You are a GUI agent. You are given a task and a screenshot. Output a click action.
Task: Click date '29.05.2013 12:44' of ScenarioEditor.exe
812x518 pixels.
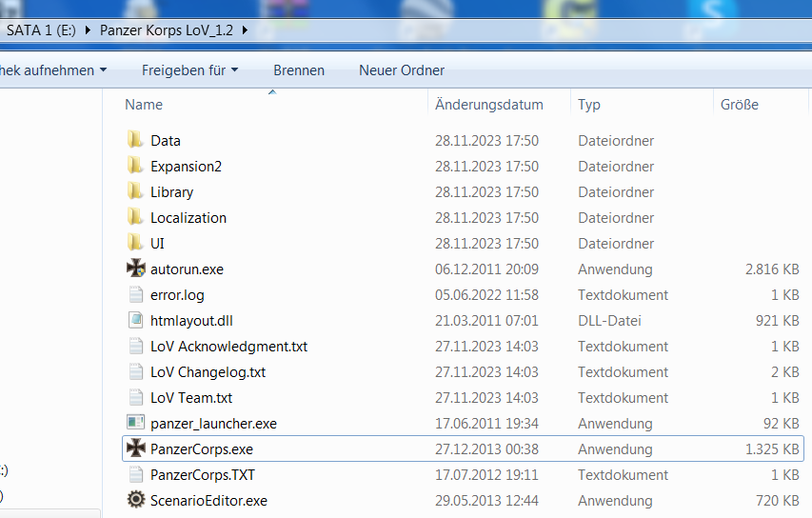[486, 501]
